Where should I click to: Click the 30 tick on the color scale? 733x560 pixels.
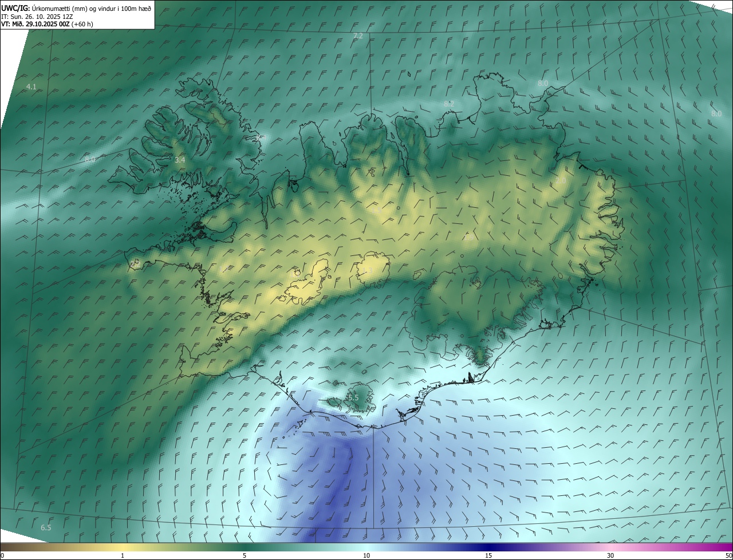tap(610, 555)
